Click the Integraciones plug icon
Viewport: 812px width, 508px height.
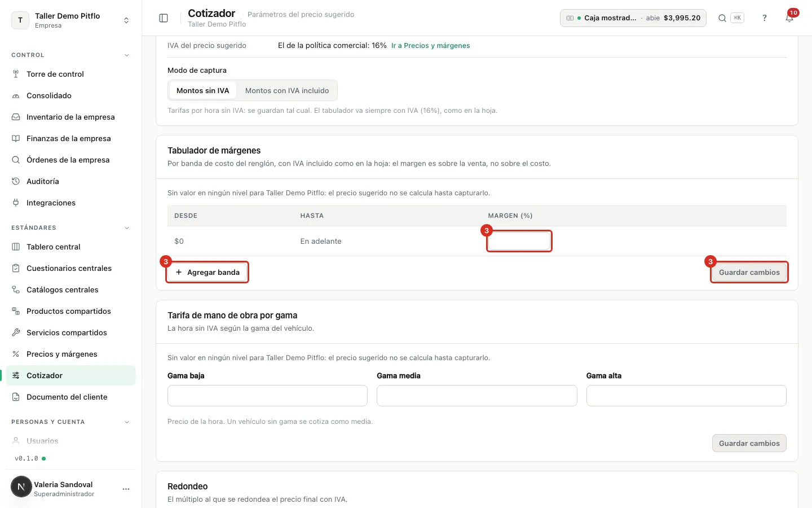coord(16,203)
